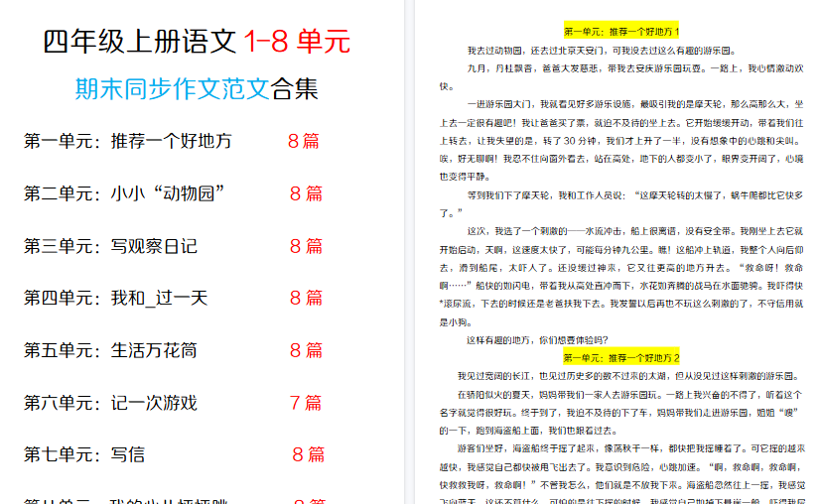Click the title '四年级上册语文 1-8 单元'
The height and width of the screenshot is (504, 821).
coord(197,42)
